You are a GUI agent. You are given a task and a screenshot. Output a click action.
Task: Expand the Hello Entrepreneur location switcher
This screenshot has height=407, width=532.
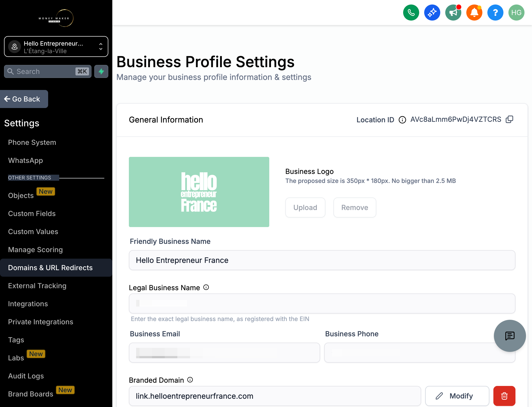(56, 47)
